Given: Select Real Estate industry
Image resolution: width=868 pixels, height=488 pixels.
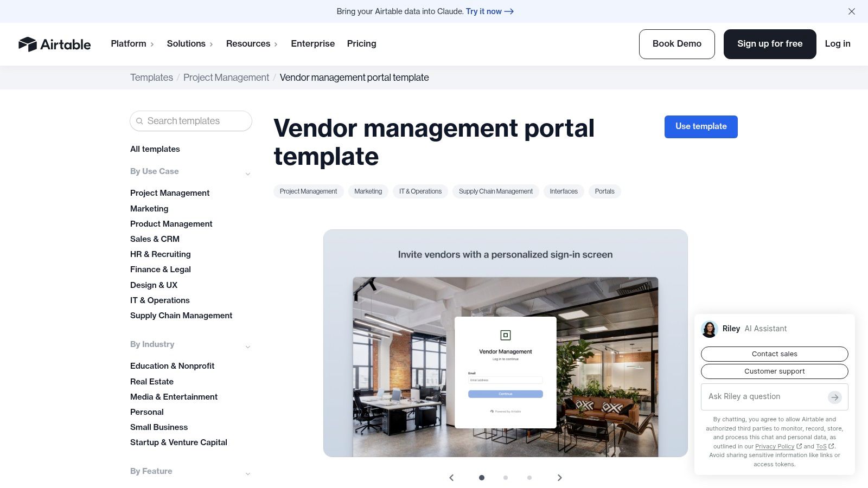Looking at the screenshot, I should [152, 382].
